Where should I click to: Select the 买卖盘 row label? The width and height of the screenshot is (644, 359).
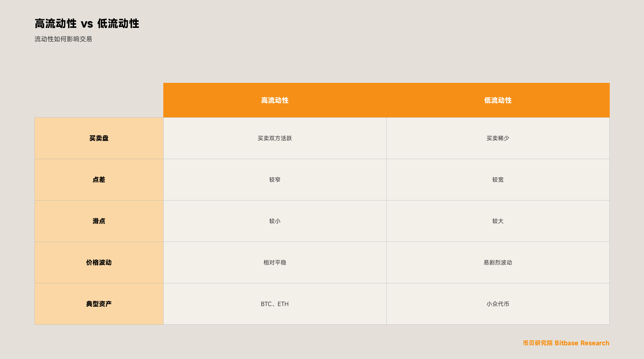99,138
